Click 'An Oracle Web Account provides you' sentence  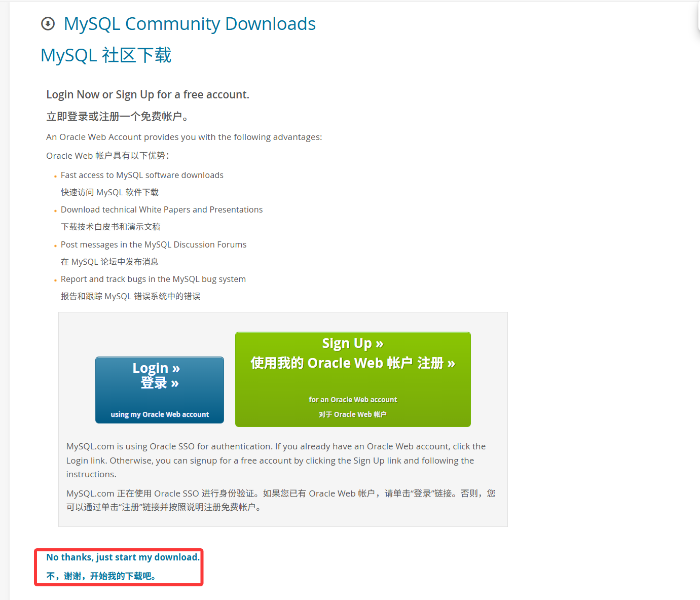pos(184,137)
